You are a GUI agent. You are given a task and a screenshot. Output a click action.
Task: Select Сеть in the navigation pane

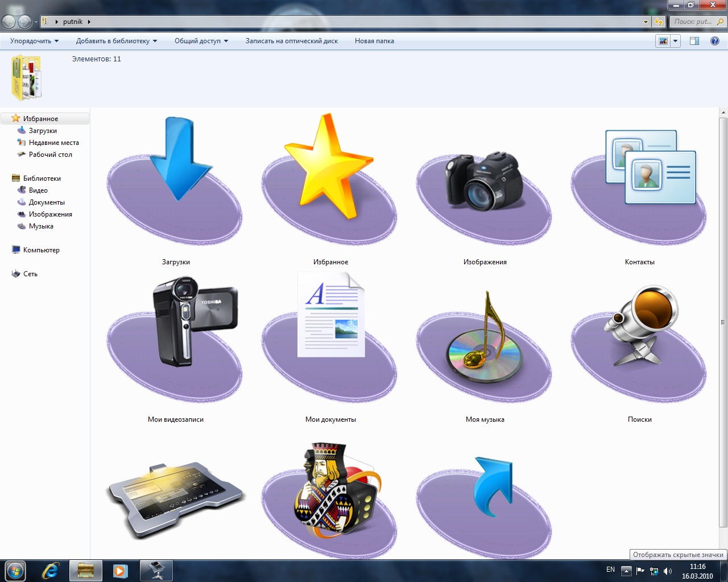coord(30,274)
